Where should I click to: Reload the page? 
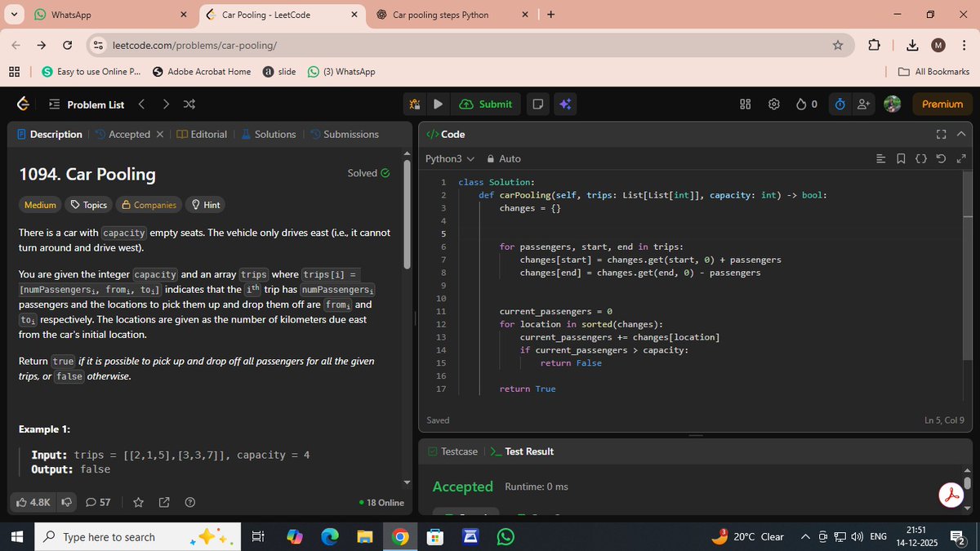(x=67, y=45)
